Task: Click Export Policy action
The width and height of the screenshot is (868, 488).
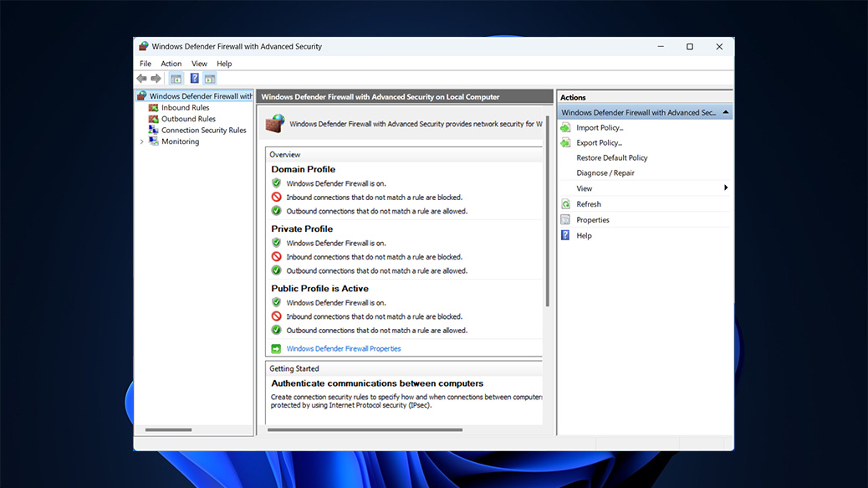Action: (599, 142)
